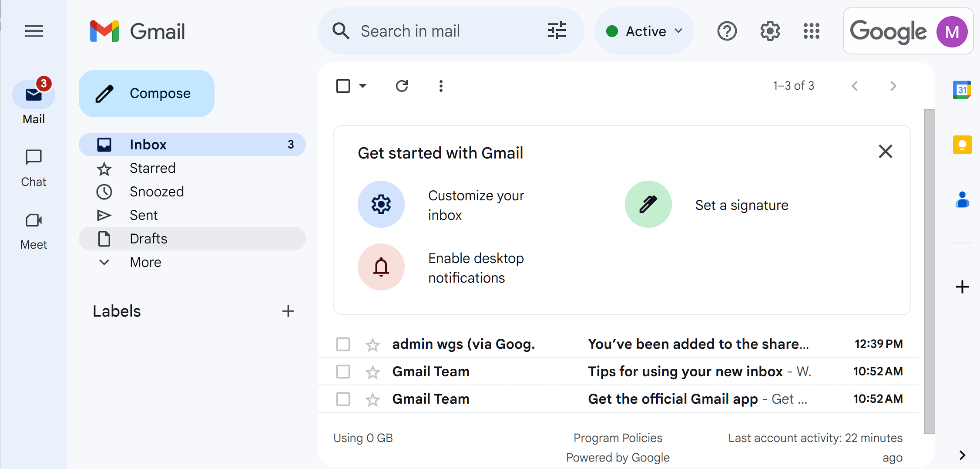Click the Compose button
The width and height of the screenshot is (980, 469).
[x=147, y=93]
